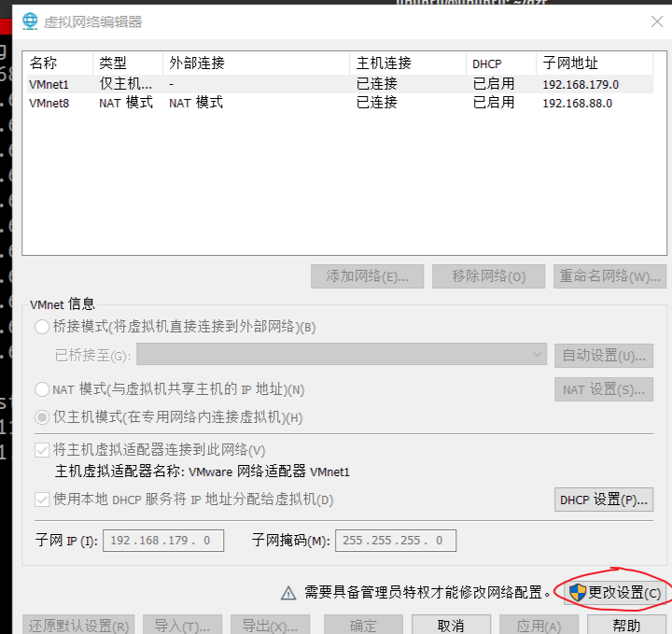The height and width of the screenshot is (634, 672).
Task: Click the DHCP column header
Action: (x=501, y=63)
